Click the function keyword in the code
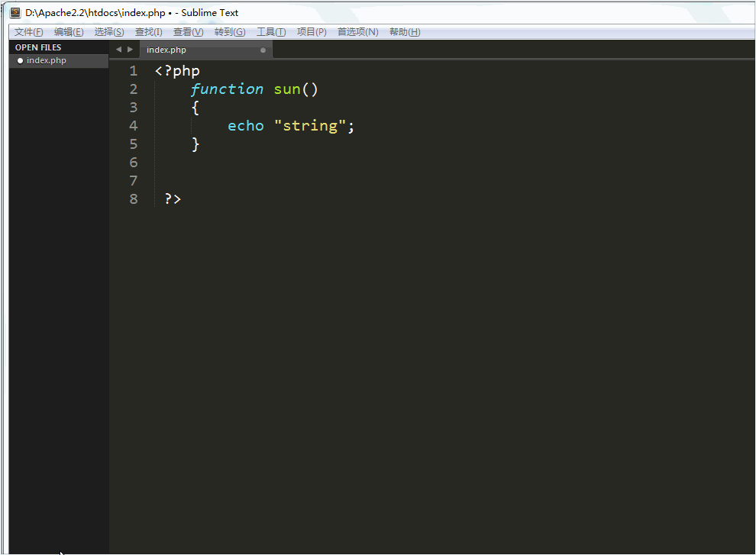This screenshot has height=555, width=756. [227, 89]
